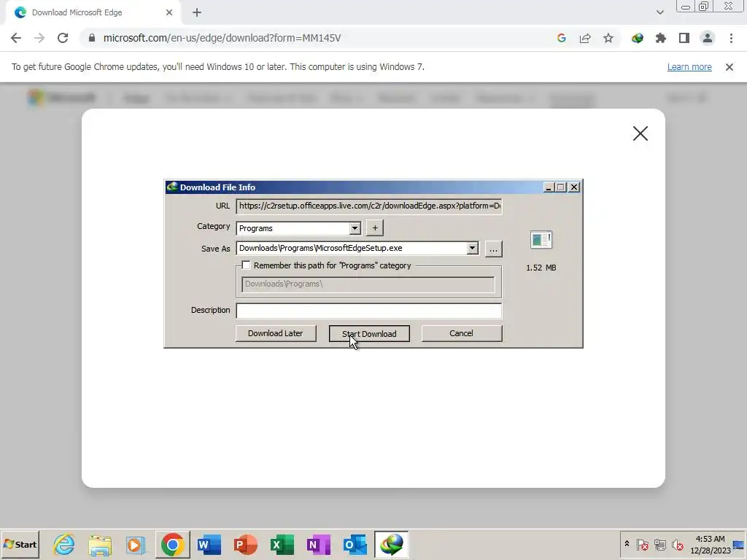Switch to Internet Download Manager in taskbar
The image size is (747, 560).
point(392,544)
